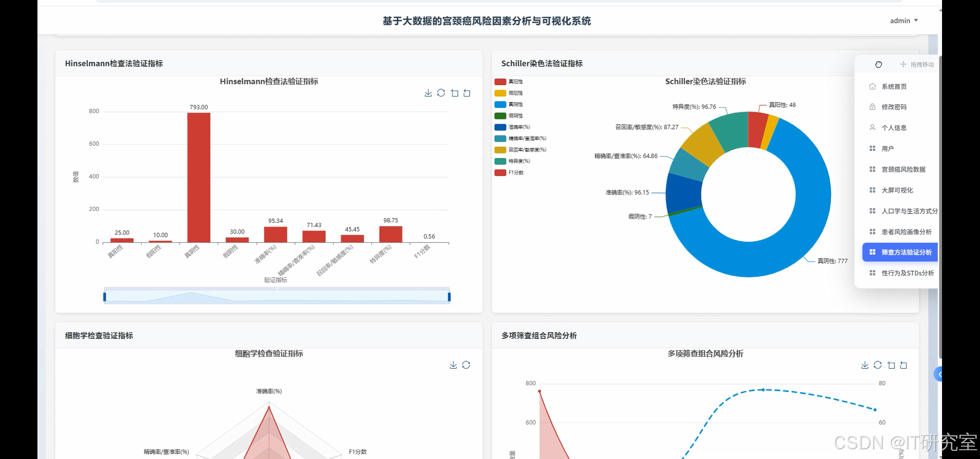This screenshot has width=980, height=459.
Task: Open 患者风险画像分析 menu item
Action: [899, 232]
